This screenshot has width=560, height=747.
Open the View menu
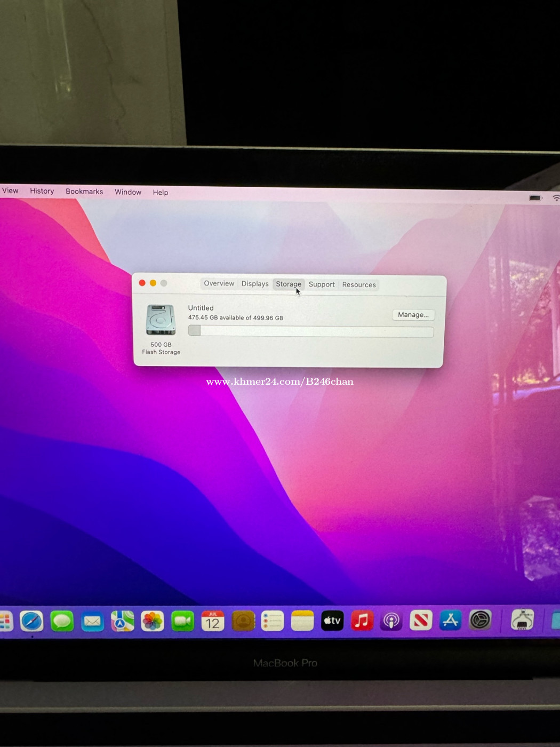10,190
